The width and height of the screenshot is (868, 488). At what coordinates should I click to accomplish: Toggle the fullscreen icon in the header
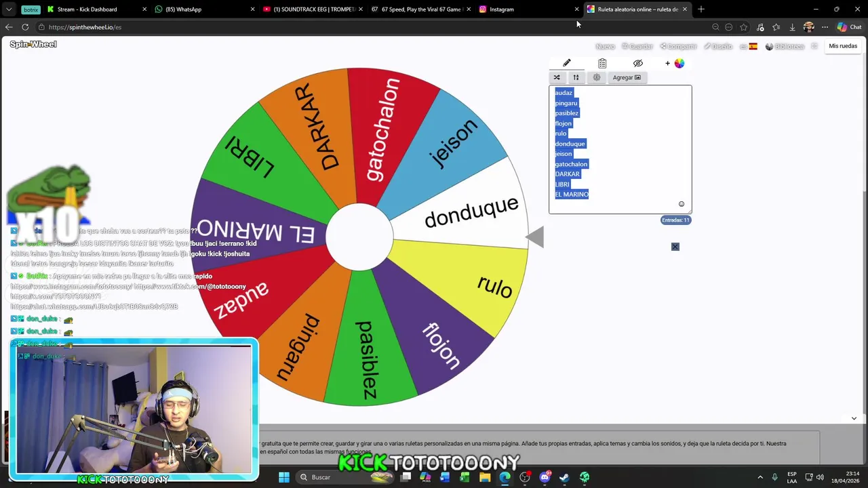[814, 46]
